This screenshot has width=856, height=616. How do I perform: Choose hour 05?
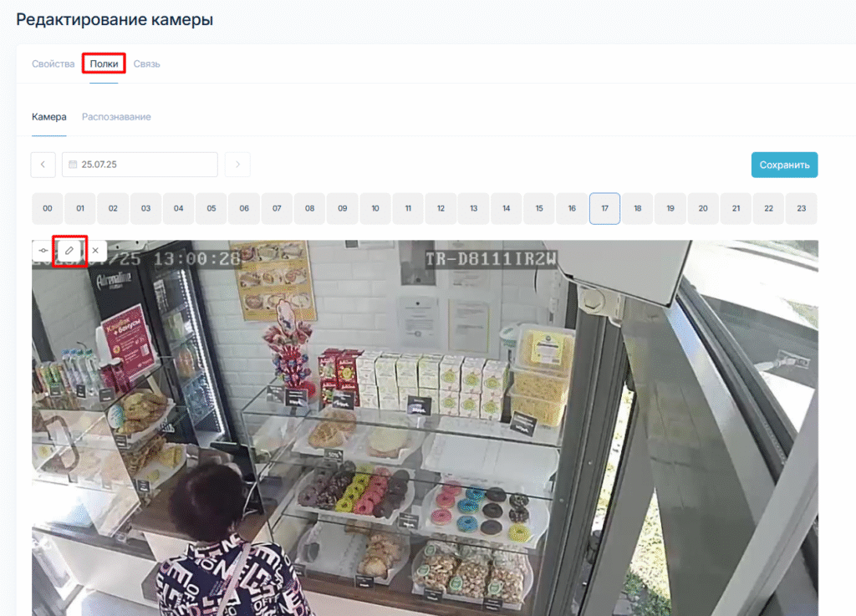pyautogui.click(x=211, y=208)
